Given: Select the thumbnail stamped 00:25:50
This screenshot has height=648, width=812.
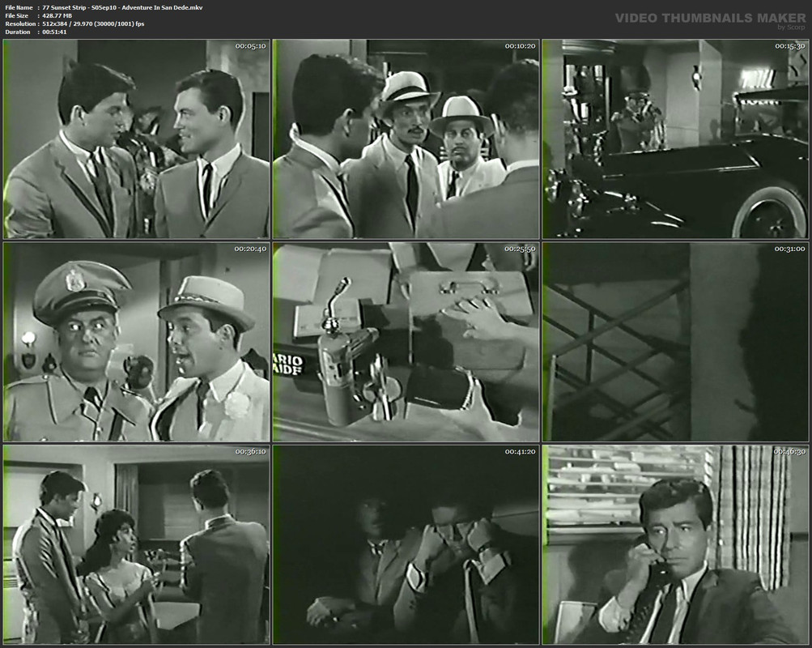Looking at the screenshot, I should [x=406, y=342].
